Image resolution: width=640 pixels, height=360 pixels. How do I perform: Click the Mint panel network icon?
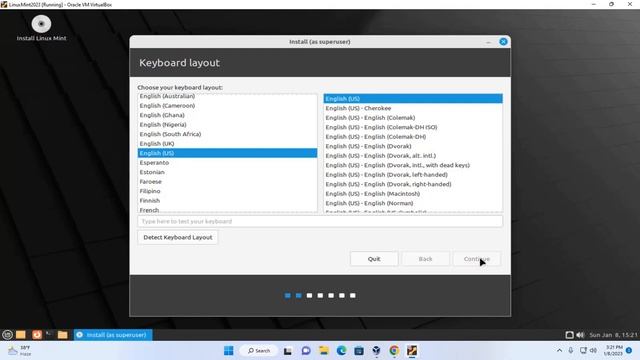tap(569, 335)
